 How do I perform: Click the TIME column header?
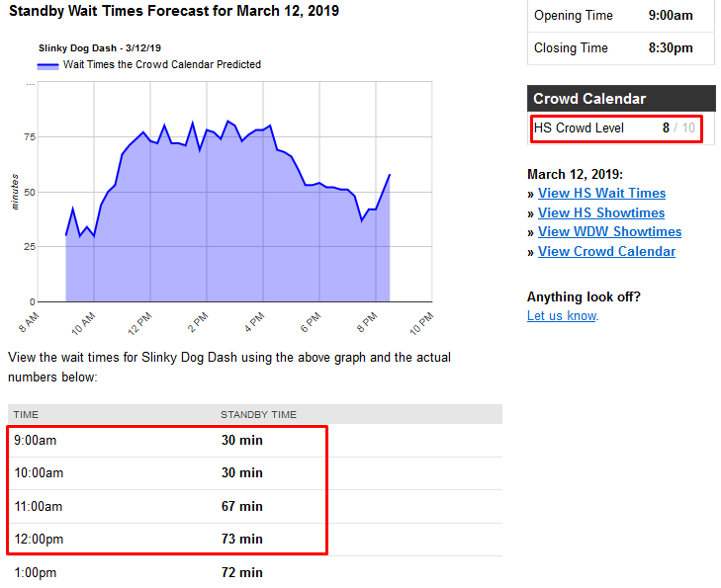pyautogui.click(x=26, y=414)
